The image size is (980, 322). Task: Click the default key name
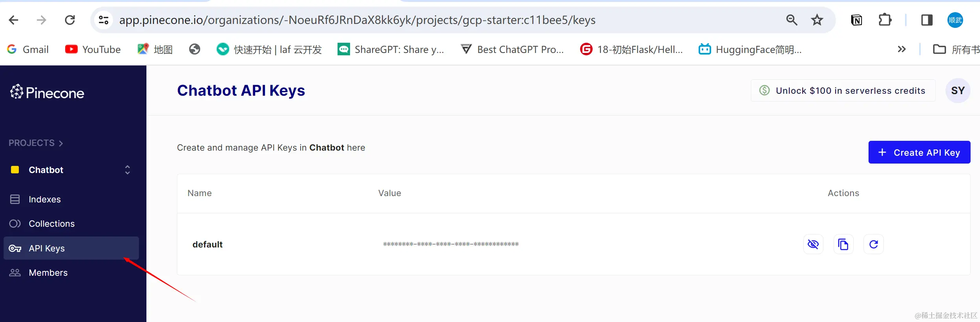click(208, 244)
